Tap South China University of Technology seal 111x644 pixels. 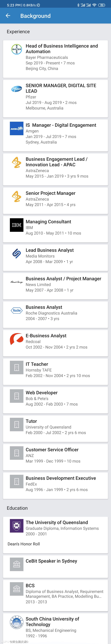17,622
